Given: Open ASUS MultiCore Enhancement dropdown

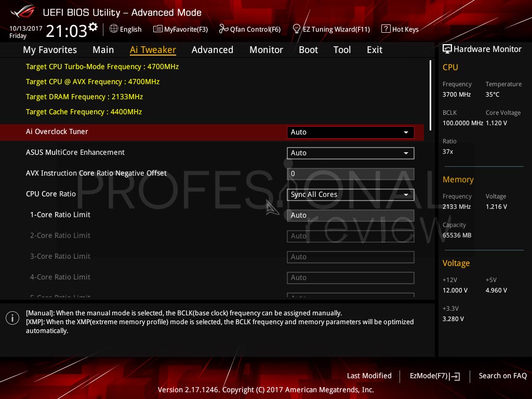Looking at the screenshot, I should pyautogui.click(x=351, y=153).
